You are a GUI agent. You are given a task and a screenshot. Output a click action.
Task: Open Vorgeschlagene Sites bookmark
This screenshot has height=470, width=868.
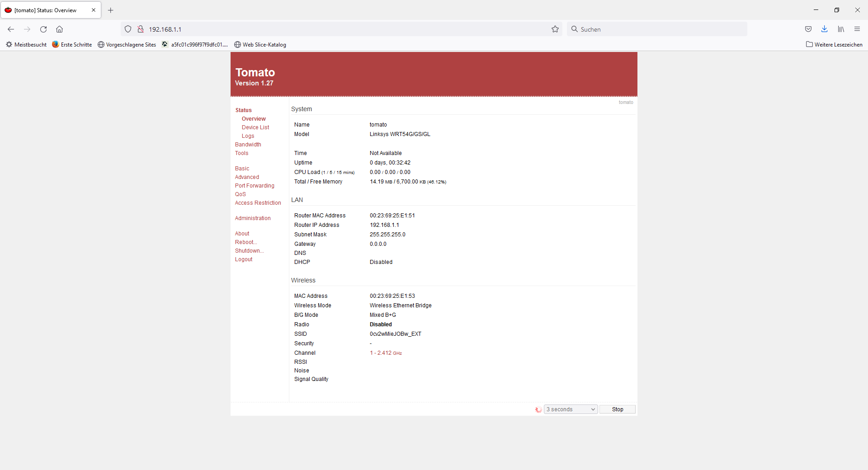[x=127, y=44]
